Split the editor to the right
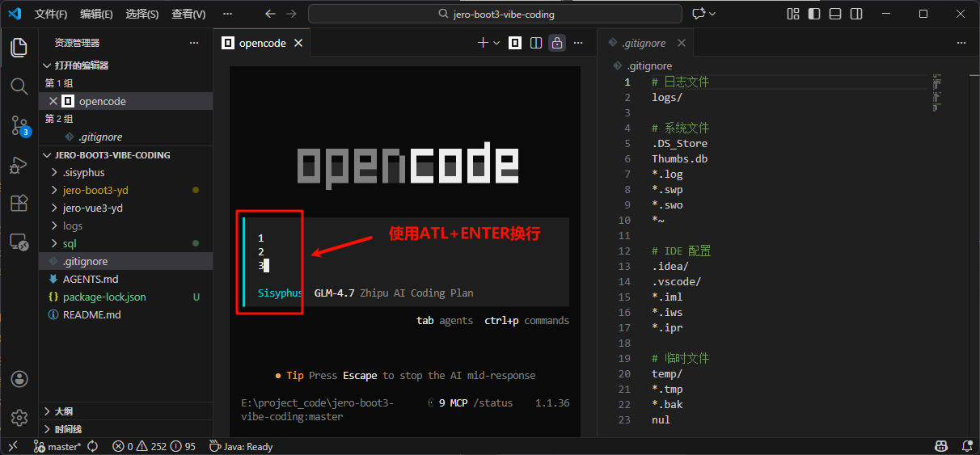 pyautogui.click(x=536, y=43)
